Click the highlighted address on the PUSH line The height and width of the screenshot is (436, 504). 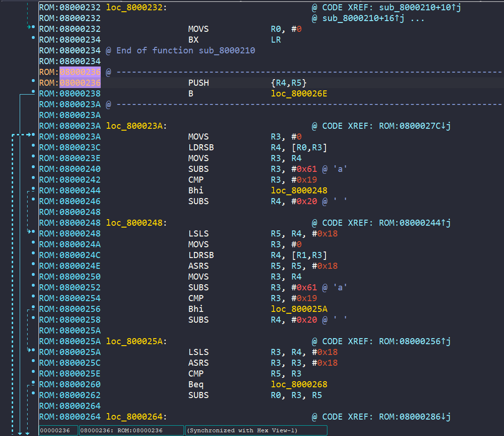pyautogui.click(x=80, y=83)
